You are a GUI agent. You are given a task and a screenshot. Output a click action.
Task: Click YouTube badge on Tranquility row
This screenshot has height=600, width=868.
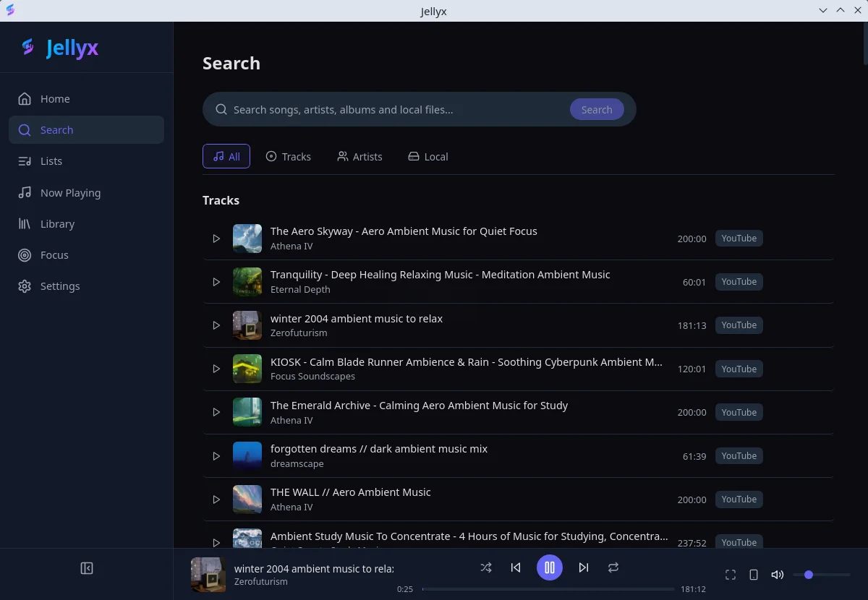[x=739, y=282]
